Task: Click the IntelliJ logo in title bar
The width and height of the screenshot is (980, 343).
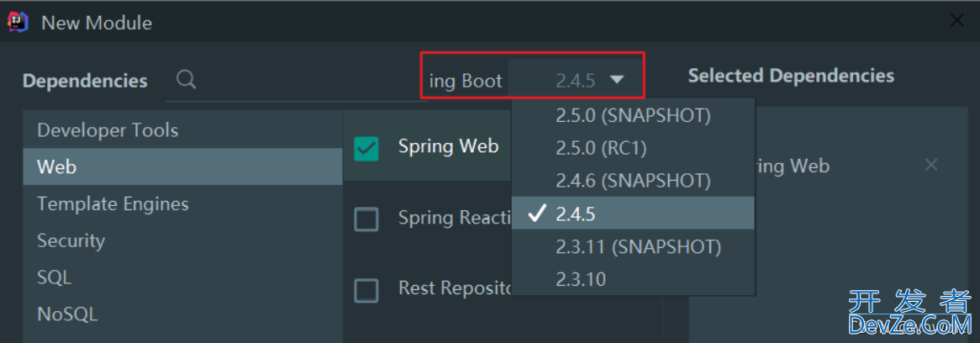Action: click(17, 23)
